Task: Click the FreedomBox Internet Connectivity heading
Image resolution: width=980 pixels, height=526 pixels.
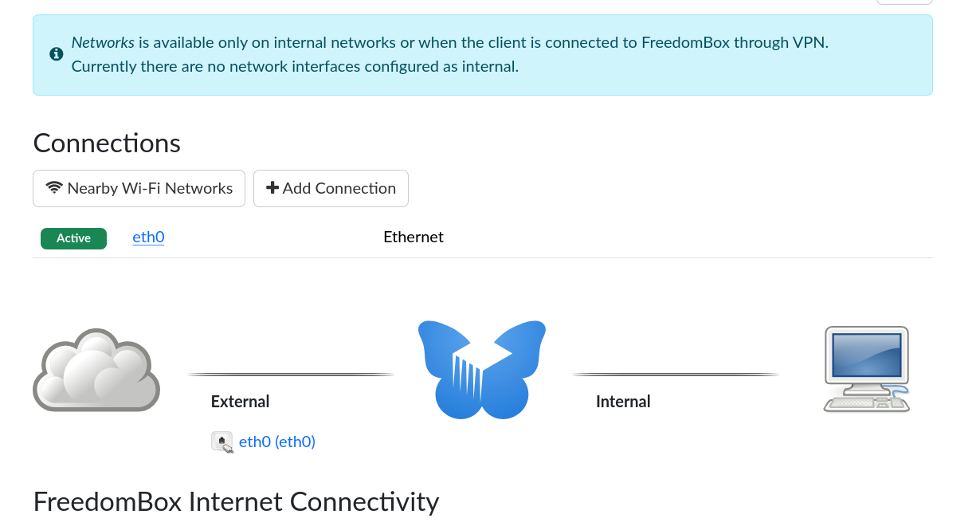Action: coord(236,501)
